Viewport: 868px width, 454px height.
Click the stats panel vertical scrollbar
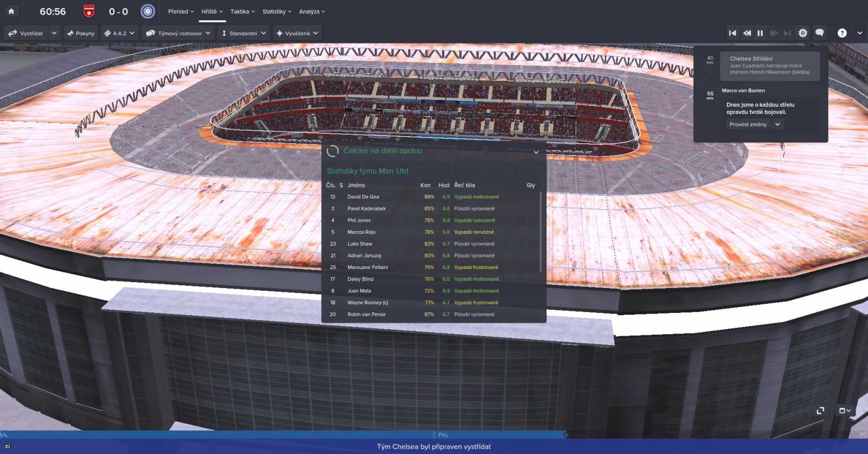541,232
